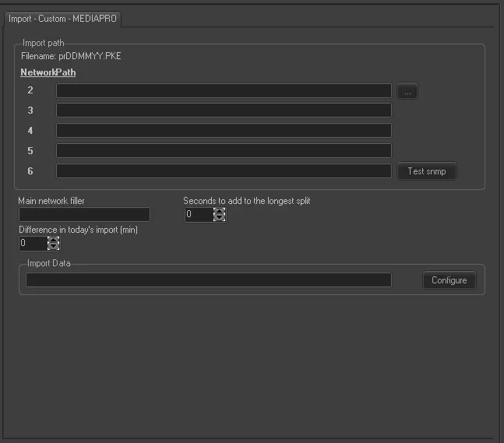504x443 pixels.
Task: Select the Import - Custom - MEDIAPRO tab
Action: coord(62,19)
